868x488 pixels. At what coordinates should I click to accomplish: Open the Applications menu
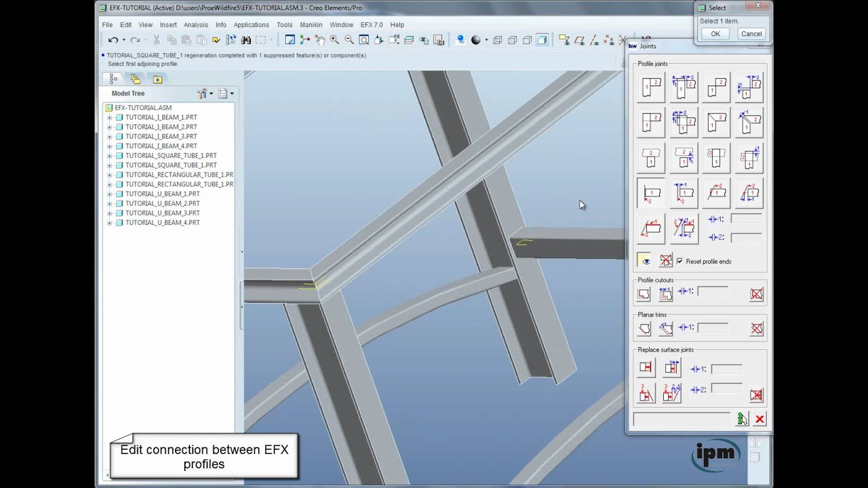coord(252,25)
